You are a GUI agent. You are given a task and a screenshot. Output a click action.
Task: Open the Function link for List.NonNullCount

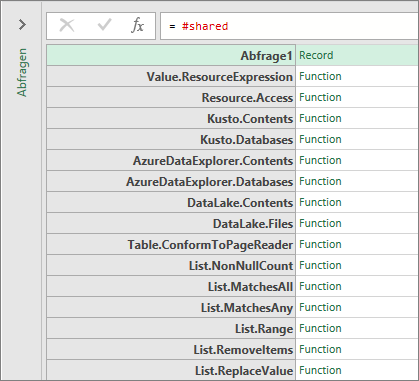[x=320, y=265]
